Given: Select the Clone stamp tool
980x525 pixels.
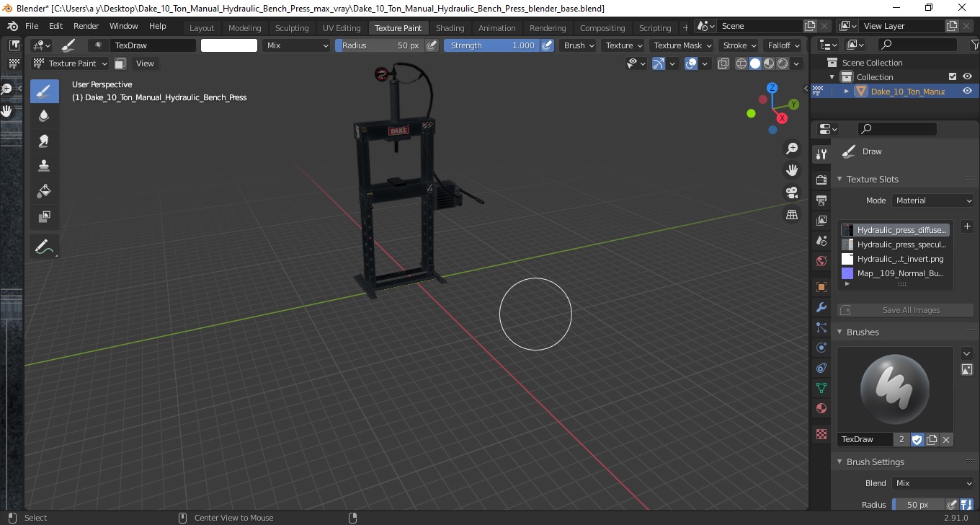Looking at the screenshot, I should (44, 166).
